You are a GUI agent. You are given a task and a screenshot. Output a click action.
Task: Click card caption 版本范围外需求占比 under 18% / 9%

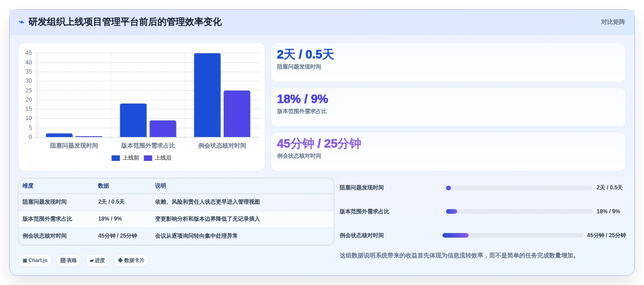302,112
